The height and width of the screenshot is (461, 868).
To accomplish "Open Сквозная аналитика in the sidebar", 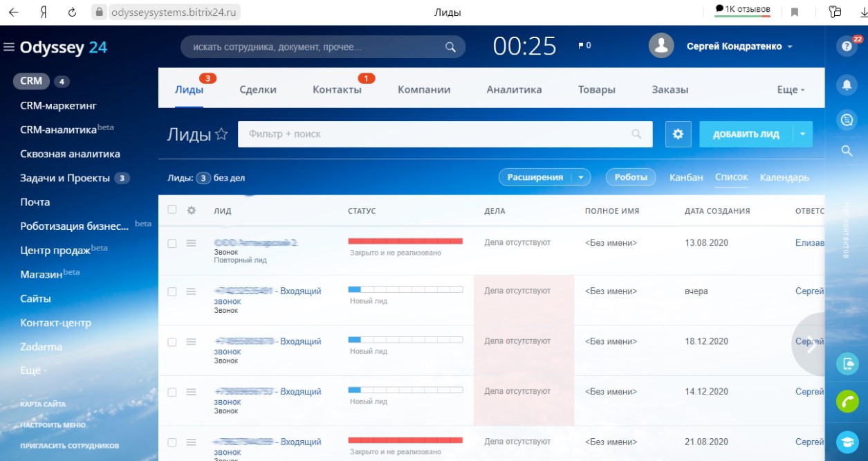I will tap(70, 154).
